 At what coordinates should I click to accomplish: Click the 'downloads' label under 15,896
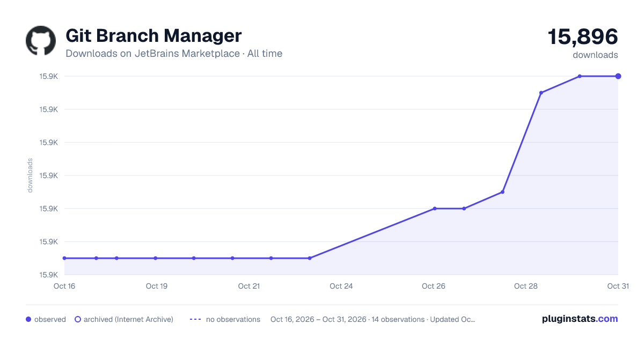tap(595, 55)
